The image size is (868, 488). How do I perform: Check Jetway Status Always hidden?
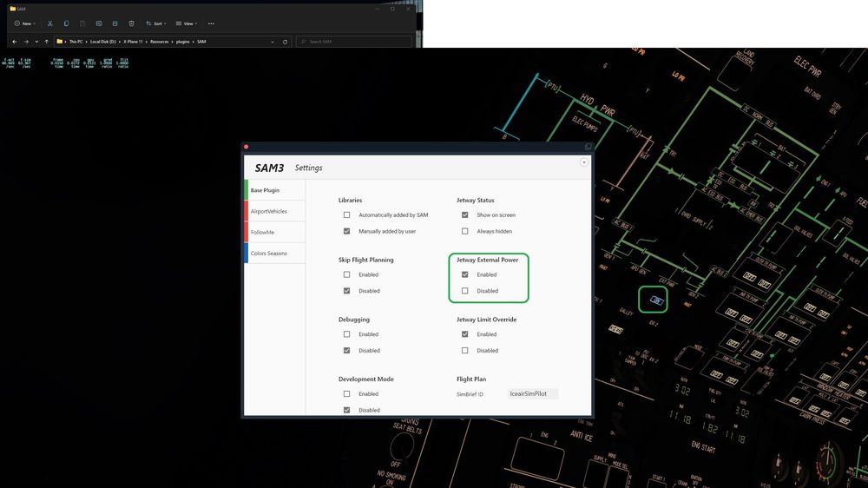(x=465, y=231)
